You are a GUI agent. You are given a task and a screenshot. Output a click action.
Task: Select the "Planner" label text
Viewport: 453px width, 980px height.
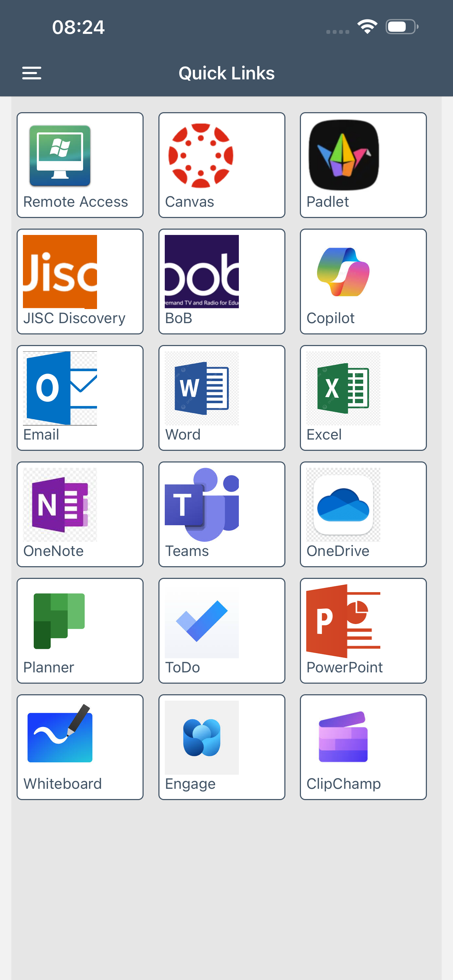pos(49,667)
